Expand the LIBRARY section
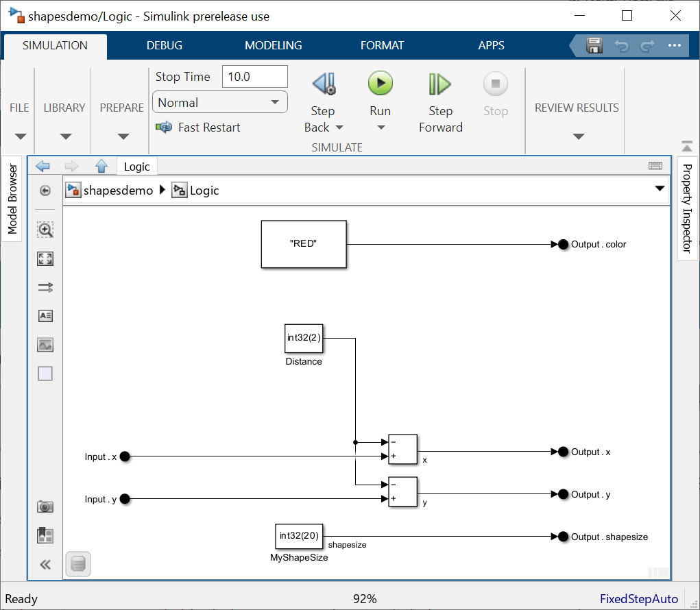The width and height of the screenshot is (700, 610). pyautogui.click(x=66, y=136)
